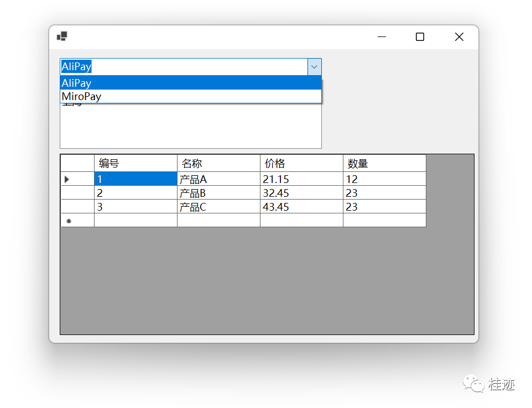Select the quantity cell showing 12
Viewport: 532px width, 408px height.
[384, 179]
